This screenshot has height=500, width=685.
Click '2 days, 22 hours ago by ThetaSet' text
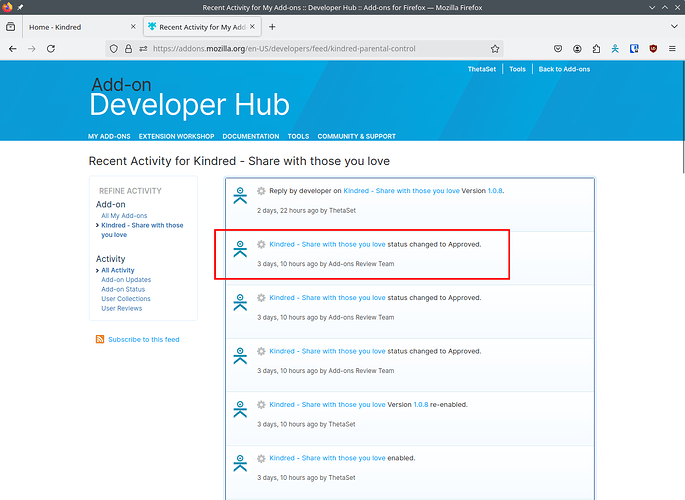[x=306, y=210]
